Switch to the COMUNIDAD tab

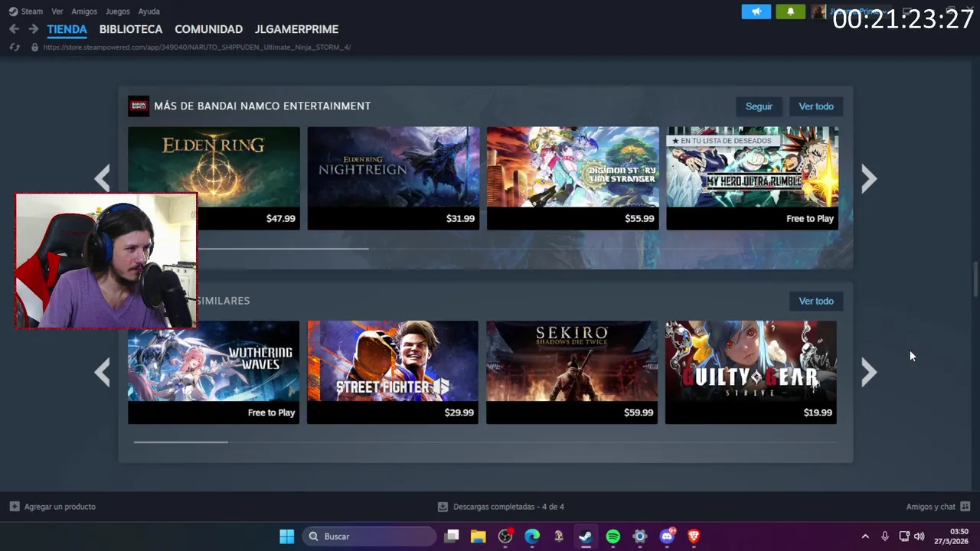click(x=208, y=29)
